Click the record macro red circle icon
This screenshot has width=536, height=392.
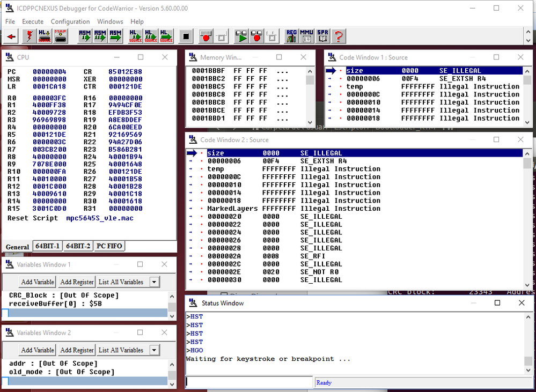[256, 36]
